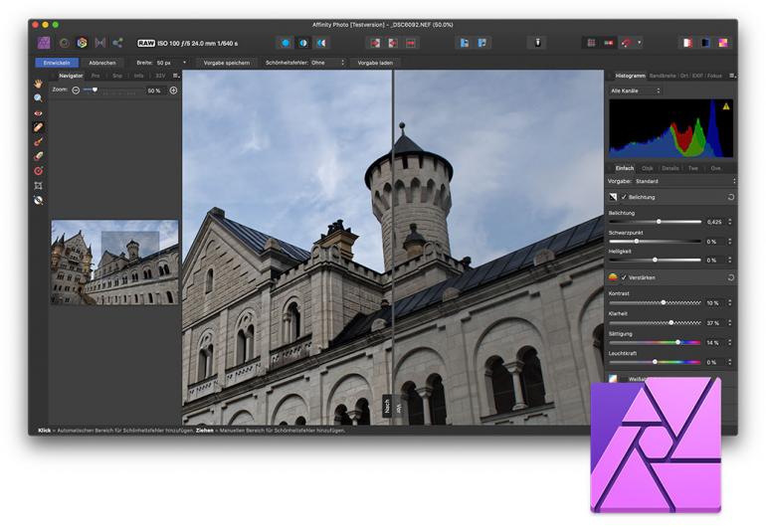Expand the snapping options arrow
Screen dimensions: 766x532
pyautogui.click(x=639, y=43)
